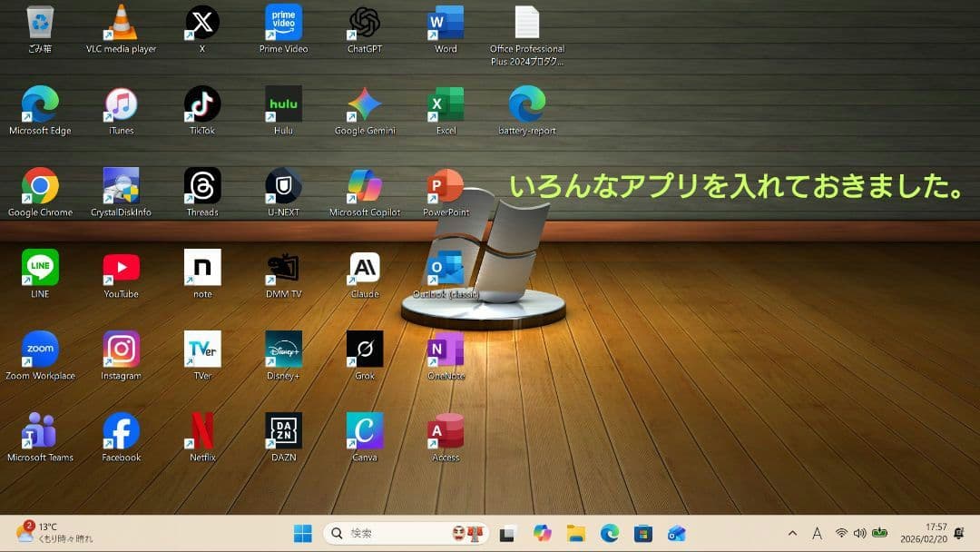
Task: Open CrystalDiskInfo
Action: point(121,186)
